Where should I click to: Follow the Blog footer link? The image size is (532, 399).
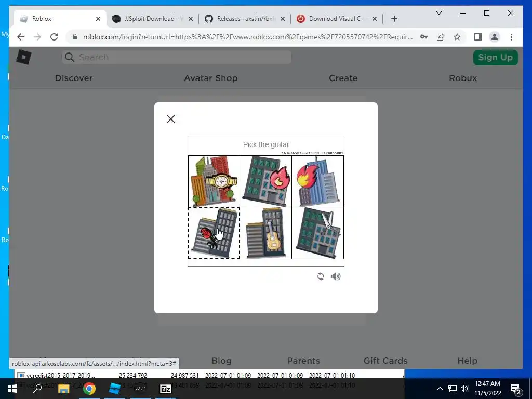point(221,361)
